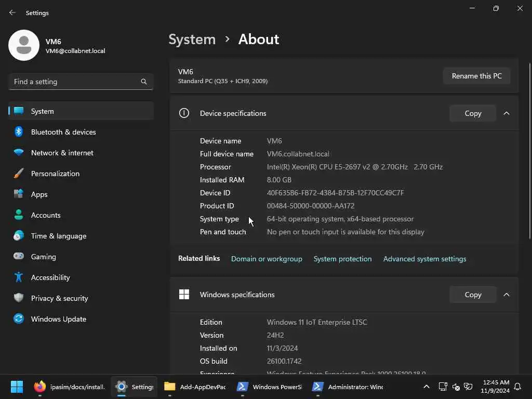Open Advanced system settings link
This screenshot has width=532, height=399.
424,259
